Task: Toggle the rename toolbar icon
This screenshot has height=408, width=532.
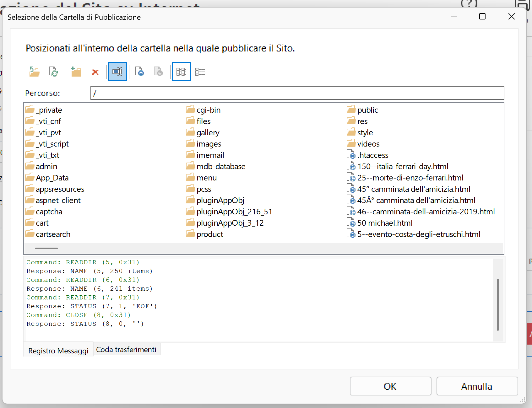Action: (117, 72)
